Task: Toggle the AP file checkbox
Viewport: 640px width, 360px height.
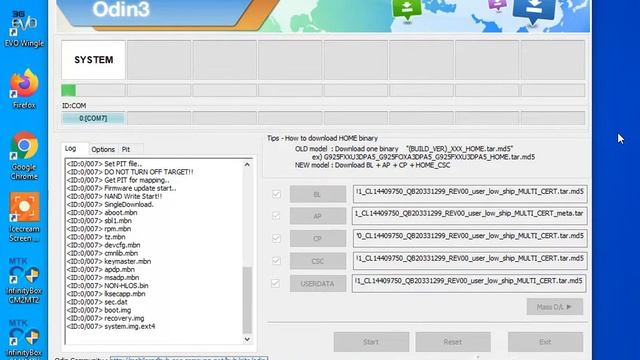Action: pos(276,215)
